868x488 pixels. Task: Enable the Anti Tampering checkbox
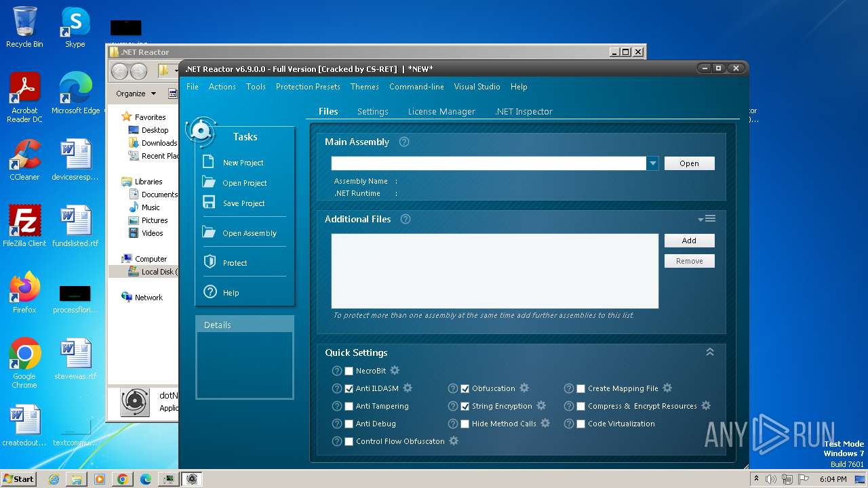[x=349, y=406]
